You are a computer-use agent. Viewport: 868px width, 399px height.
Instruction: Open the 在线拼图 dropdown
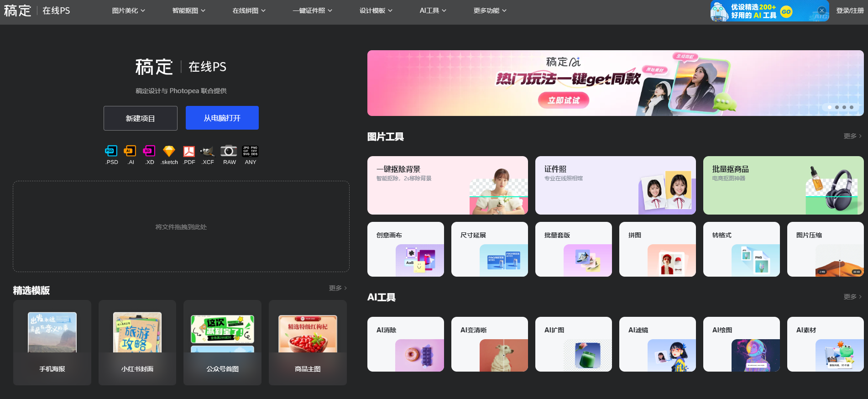(249, 10)
